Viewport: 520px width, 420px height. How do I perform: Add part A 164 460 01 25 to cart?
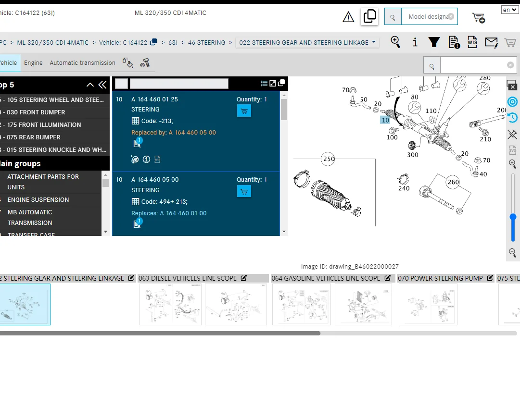coord(244,111)
